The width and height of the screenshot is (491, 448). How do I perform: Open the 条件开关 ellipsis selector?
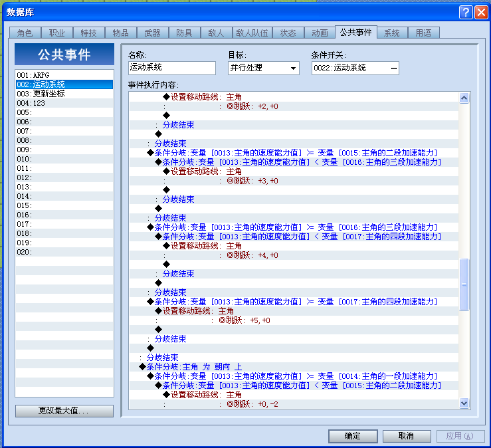(393, 68)
